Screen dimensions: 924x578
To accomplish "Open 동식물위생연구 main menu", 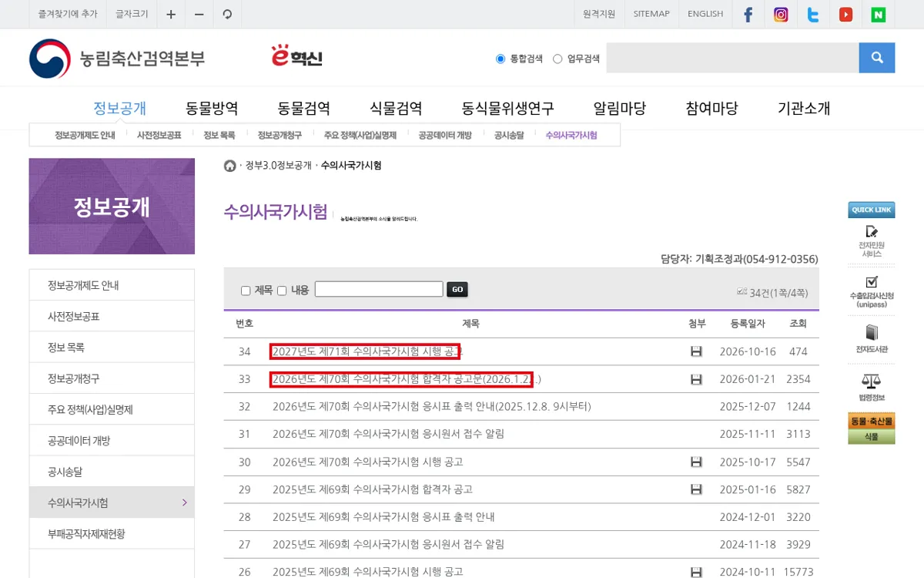I will [508, 108].
